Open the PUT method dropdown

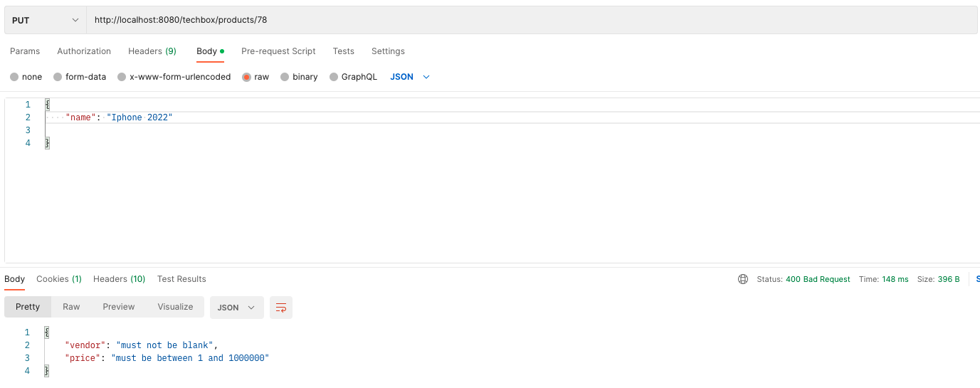(x=46, y=20)
